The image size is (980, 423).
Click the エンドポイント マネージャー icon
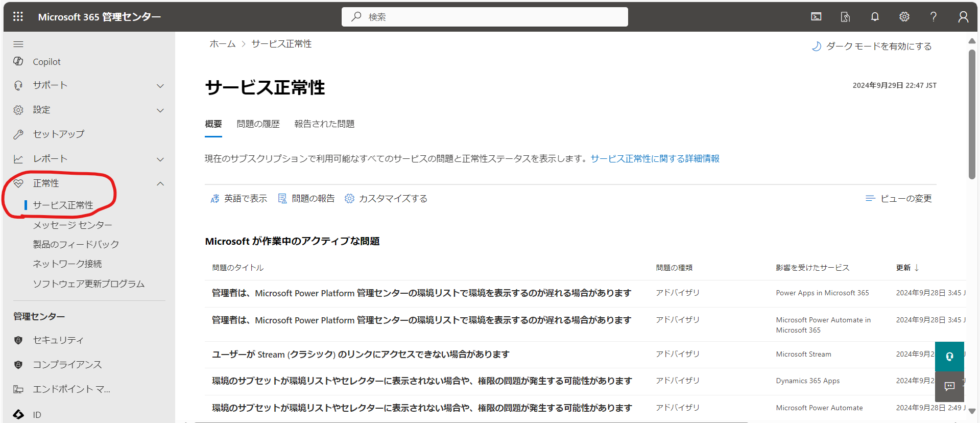pos(18,389)
